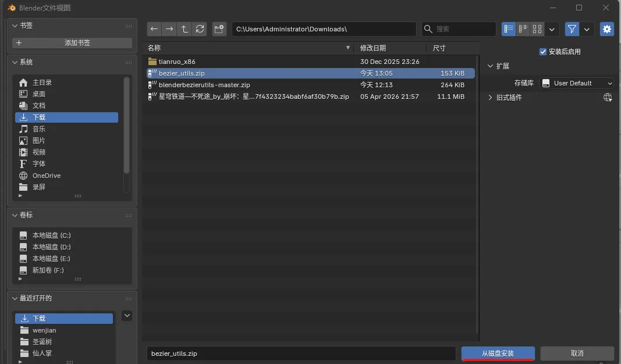Create a new directory
621x364 pixels.
click(219, 29)
